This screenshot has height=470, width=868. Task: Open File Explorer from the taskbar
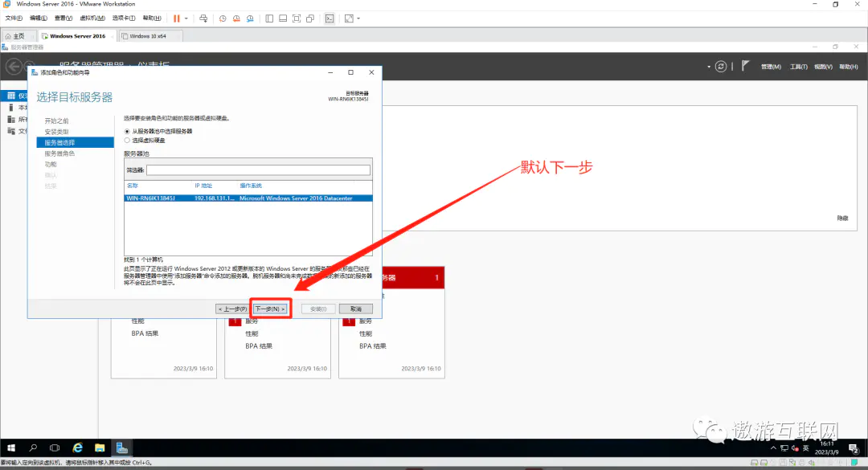click(x=100, y=448)
